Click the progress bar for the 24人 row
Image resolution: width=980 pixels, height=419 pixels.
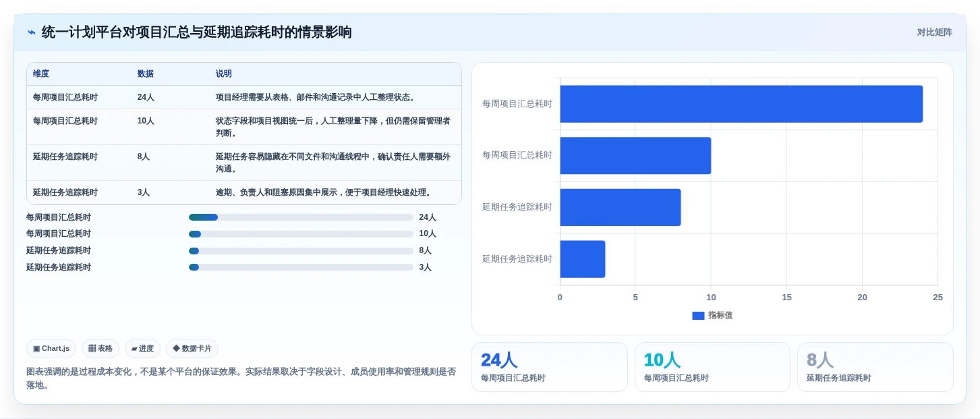tap(301, 217)
